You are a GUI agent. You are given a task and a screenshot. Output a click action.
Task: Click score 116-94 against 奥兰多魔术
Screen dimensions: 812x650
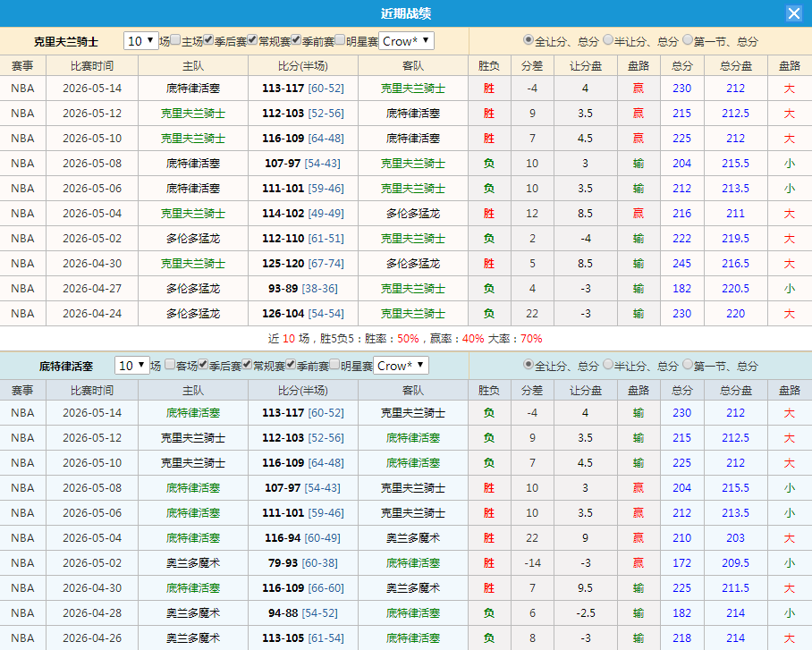[x=283, y=538]
